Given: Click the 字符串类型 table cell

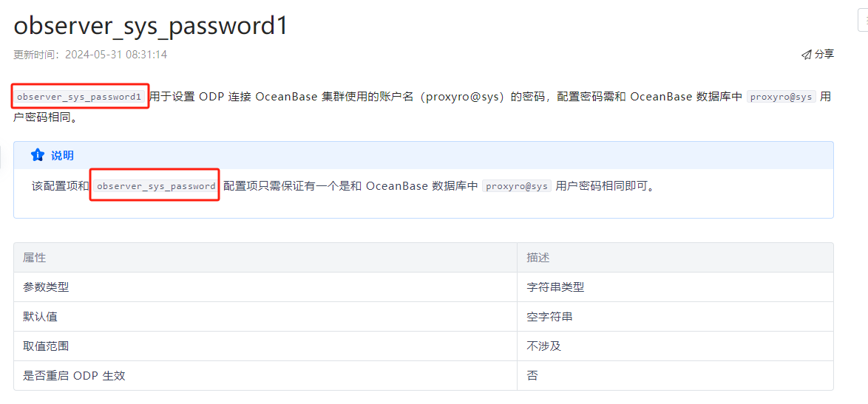Looking at the screenshot, I should [675, 287].
